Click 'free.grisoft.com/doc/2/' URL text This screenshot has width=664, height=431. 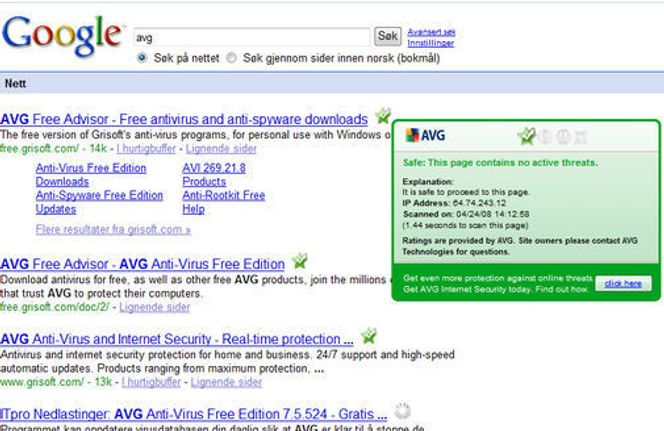tap(55, 307)
